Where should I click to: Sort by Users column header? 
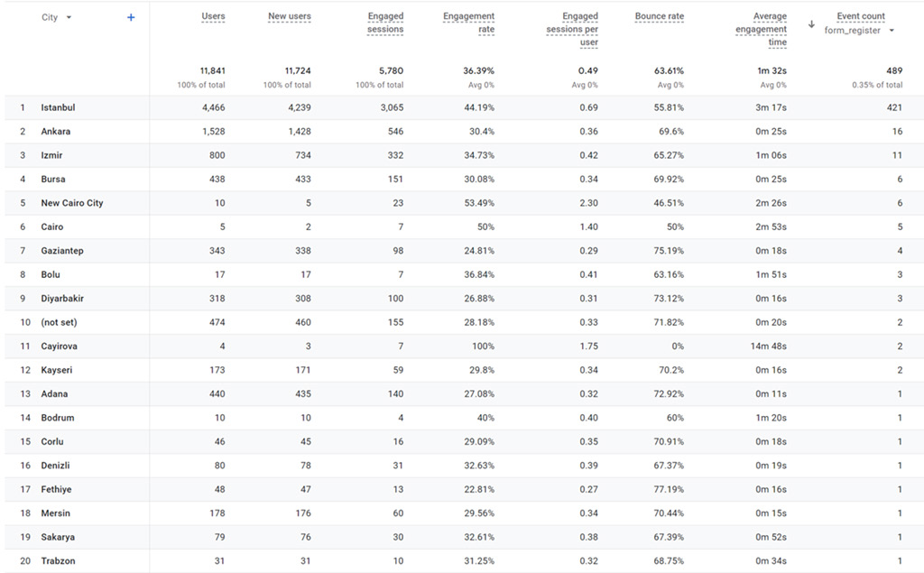point(213,16)
